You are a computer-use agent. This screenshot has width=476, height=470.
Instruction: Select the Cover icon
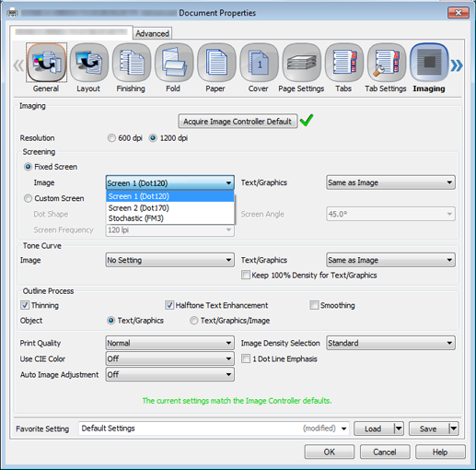[259, 63]
